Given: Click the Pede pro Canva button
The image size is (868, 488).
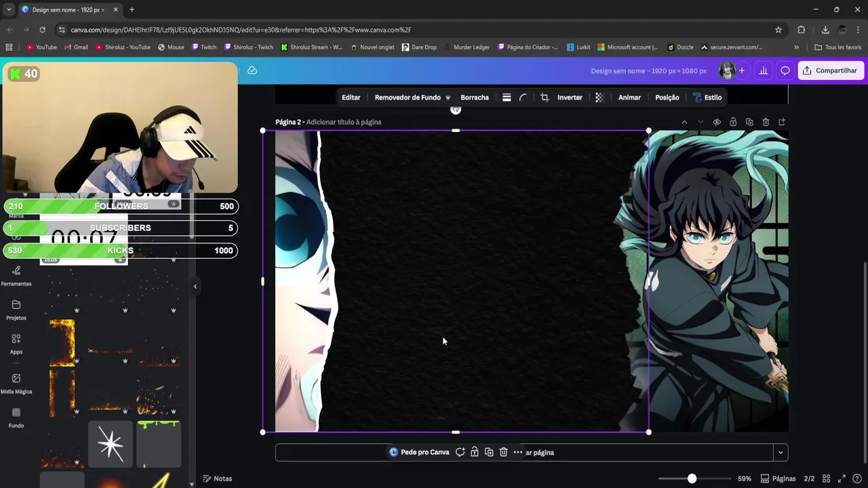Looking at the screenshot, I should [x=419, y=452].
